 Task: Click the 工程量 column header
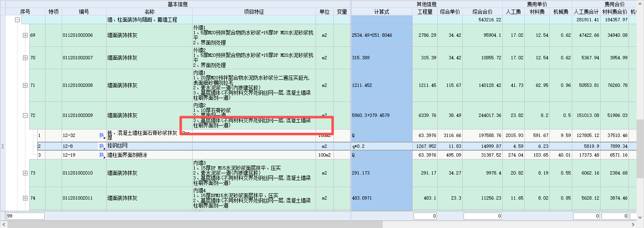(x=425, y=12)
